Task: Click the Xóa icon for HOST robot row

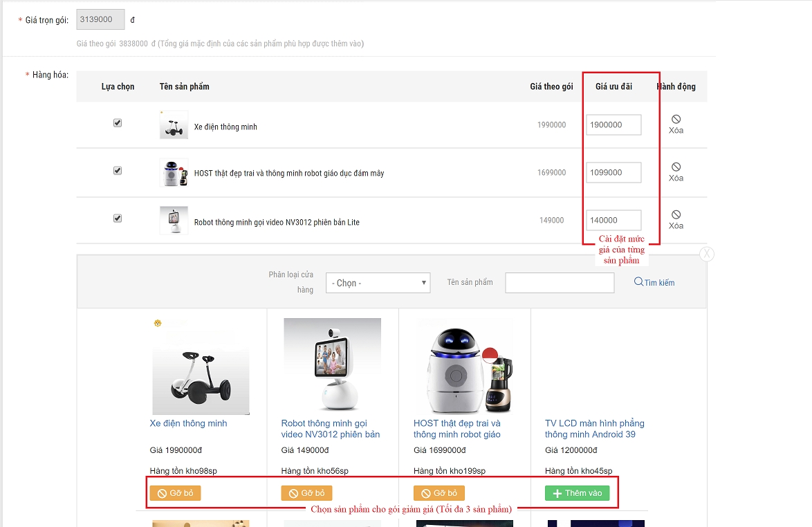Action: [x=676, y=167]
